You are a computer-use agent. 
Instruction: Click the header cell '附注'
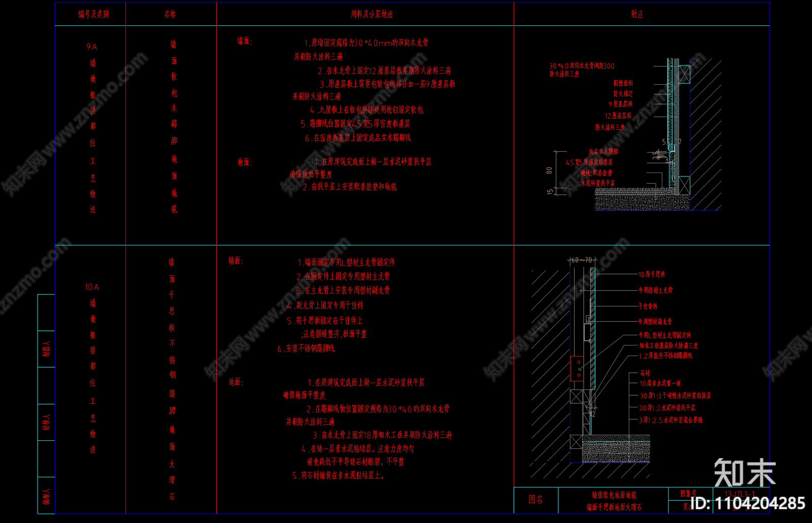pyautogui.click(x=637, y=14)
